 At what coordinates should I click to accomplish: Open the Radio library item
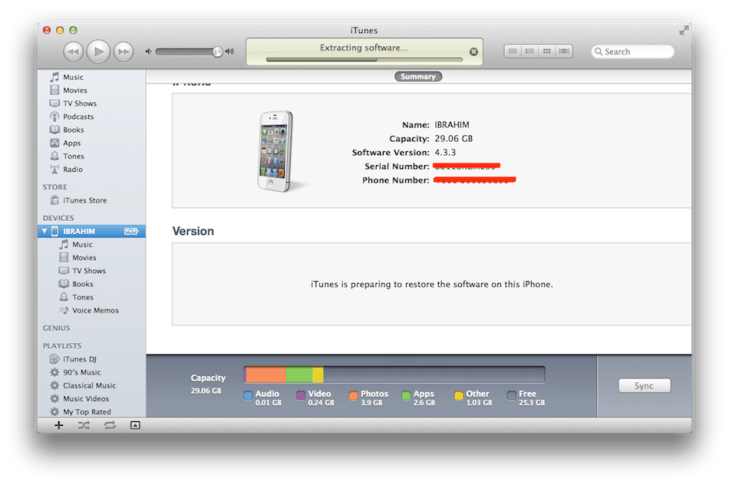pyautogui.click(x=74, y=168)
